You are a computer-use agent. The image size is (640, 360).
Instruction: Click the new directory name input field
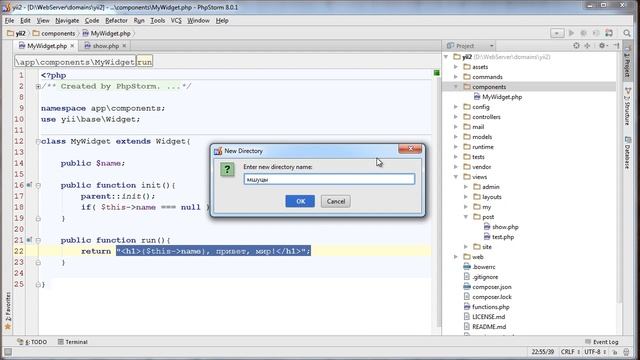click(329, 179)
